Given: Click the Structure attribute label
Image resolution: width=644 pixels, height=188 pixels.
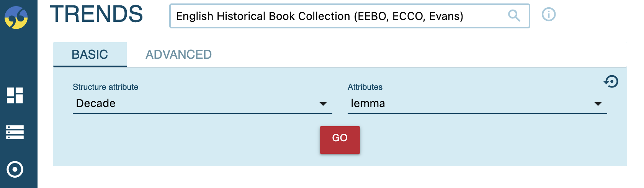Looking at the screenshot, I should coord(105,87).
